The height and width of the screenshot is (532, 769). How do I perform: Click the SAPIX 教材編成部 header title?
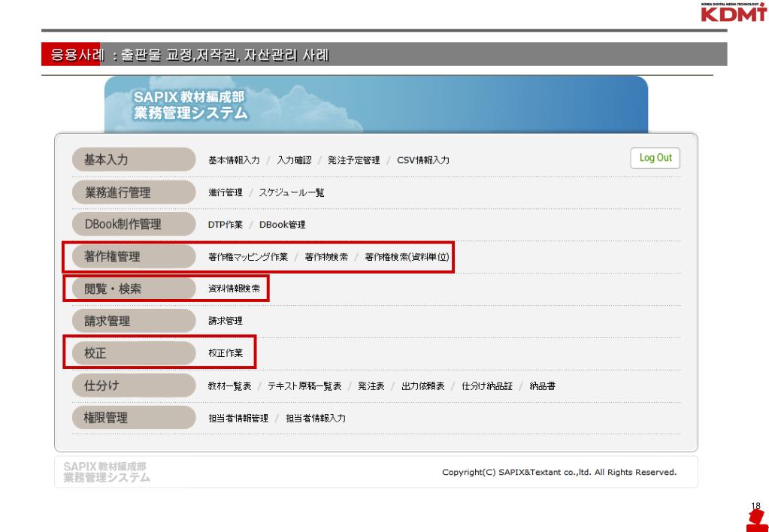pyautogui.click(x=191, y=104)
